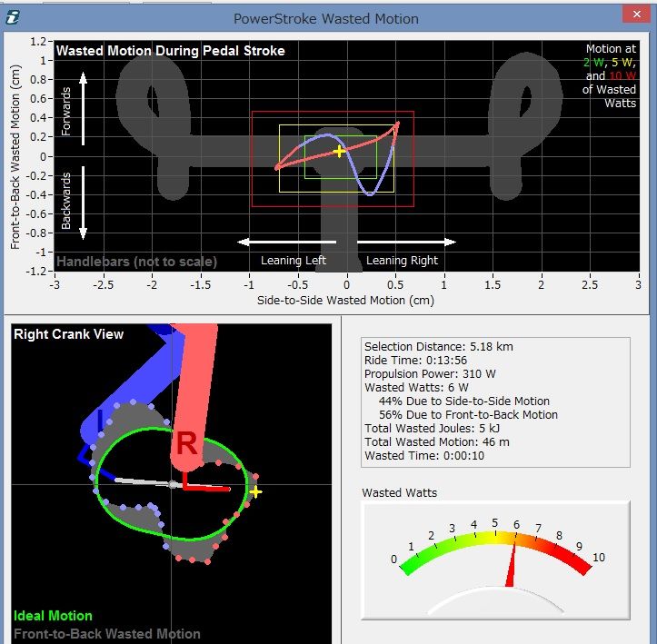This screenshot has width=657, height=644.
Task: Click the 'Forwards' arrow label
Action: tap(66, 111)
